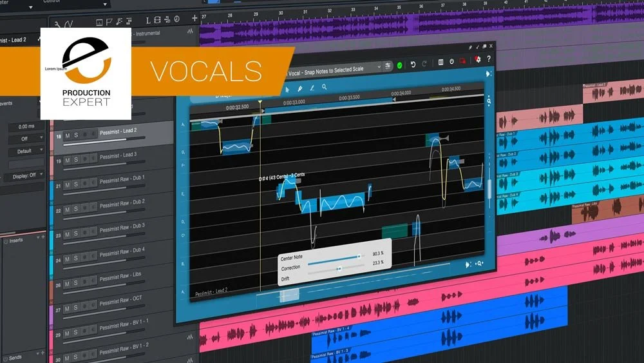Select the Pessimist Raw - BV 1 - 2 track
The image size is (644, 363).
[x=124, y=349]
